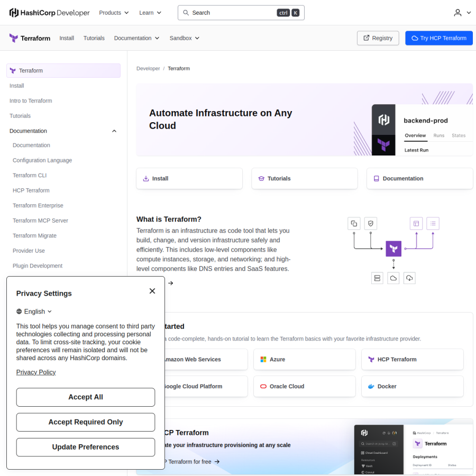Click the cloud icon on Try HCP Terraform
The image size is (476, 476).
[x=415, y=38]
